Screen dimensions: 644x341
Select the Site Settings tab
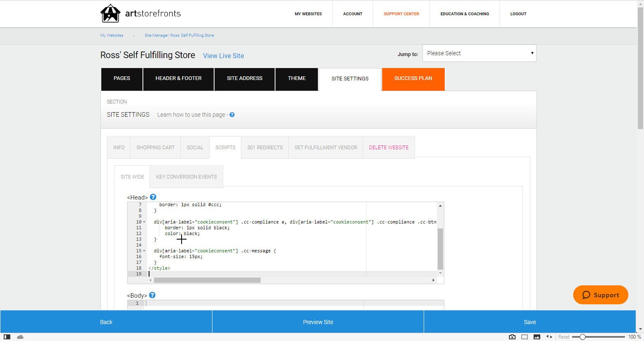(x=350, y=79)
